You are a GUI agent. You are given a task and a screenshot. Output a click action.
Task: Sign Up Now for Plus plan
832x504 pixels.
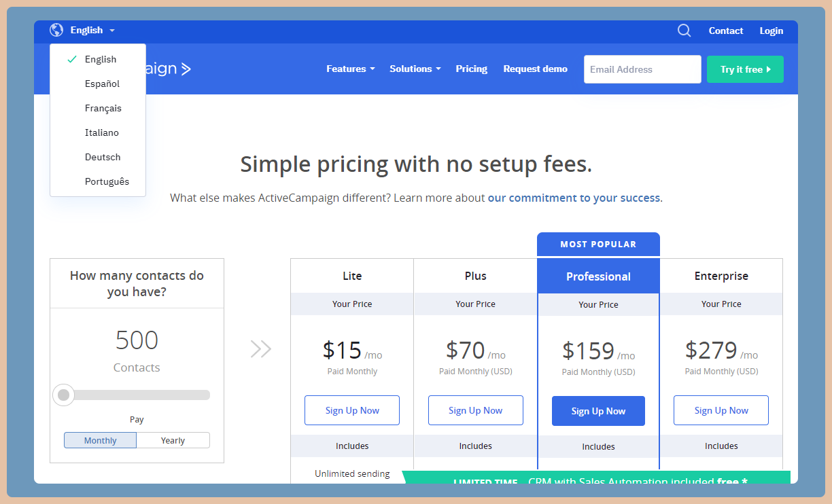point(475,410)
